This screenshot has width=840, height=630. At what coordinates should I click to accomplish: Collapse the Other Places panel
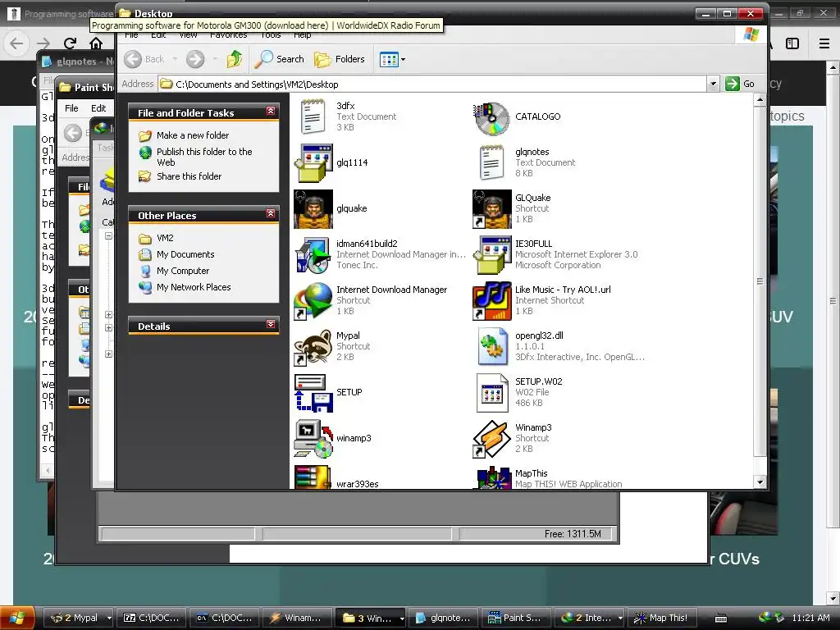click(271, 214)
